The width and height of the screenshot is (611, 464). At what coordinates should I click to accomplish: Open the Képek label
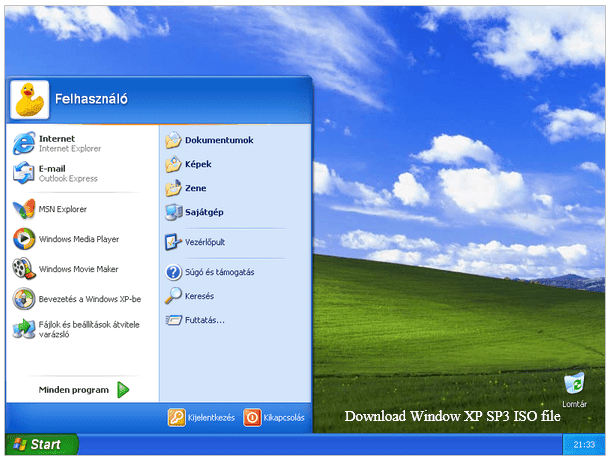tap(198, 164)
